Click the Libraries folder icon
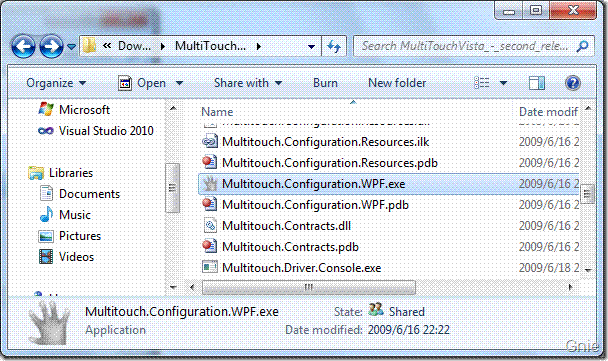608x361 pixels. pyautogui.click(x=36, y=173)
